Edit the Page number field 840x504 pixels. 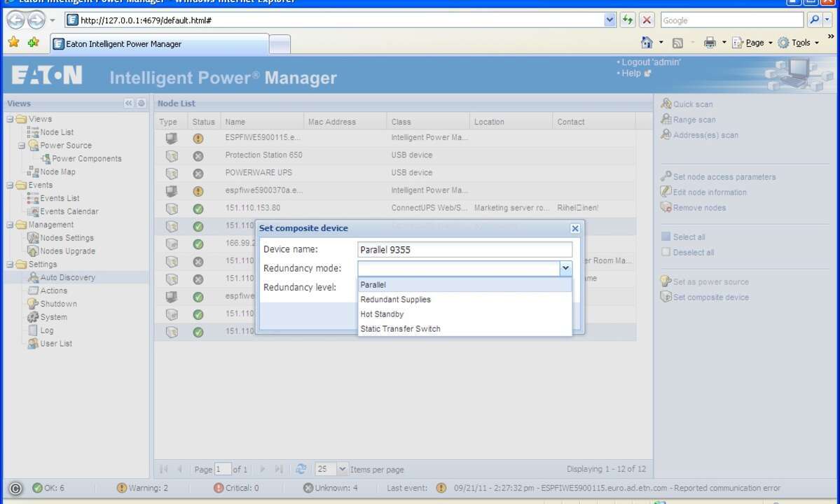point(223,469)
